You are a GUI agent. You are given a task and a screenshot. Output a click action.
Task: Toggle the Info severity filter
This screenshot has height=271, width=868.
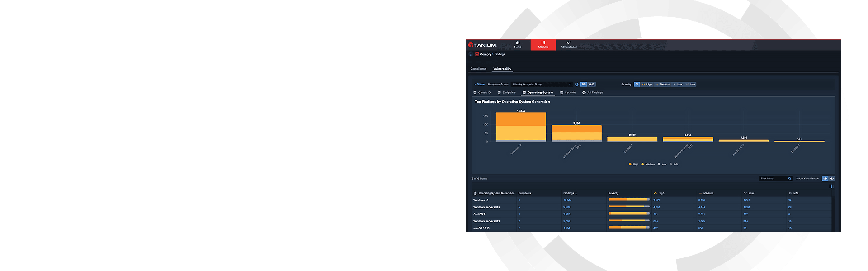(690, 84)
